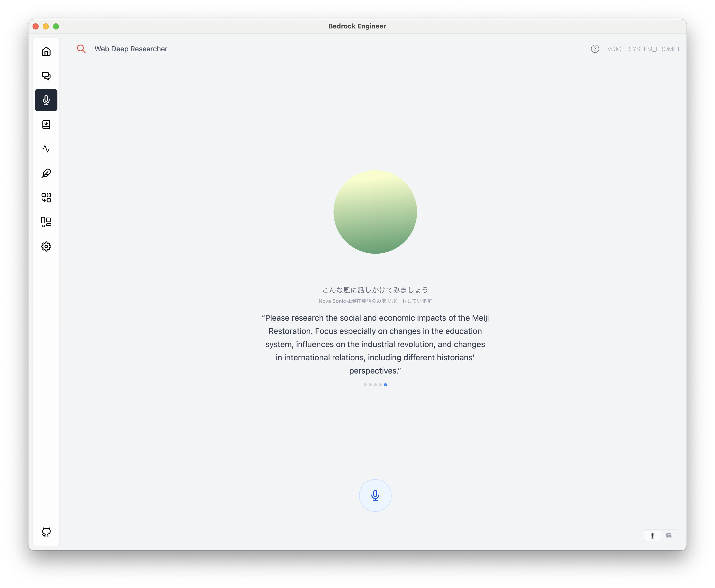Switch to chat mode in bottom-right toggle
The height and width of the screenshot is (588, 715).
pyautogui.click(x=669, y=535)
